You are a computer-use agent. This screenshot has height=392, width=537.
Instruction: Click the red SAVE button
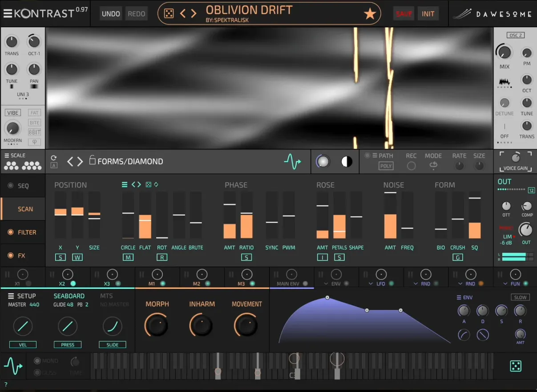click(404, 14)
